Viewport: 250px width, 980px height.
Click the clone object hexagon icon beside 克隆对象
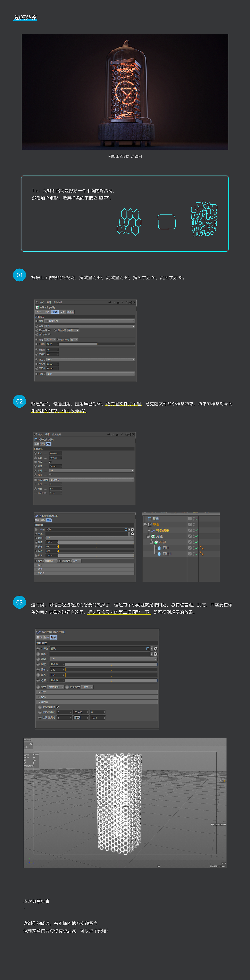37,307
